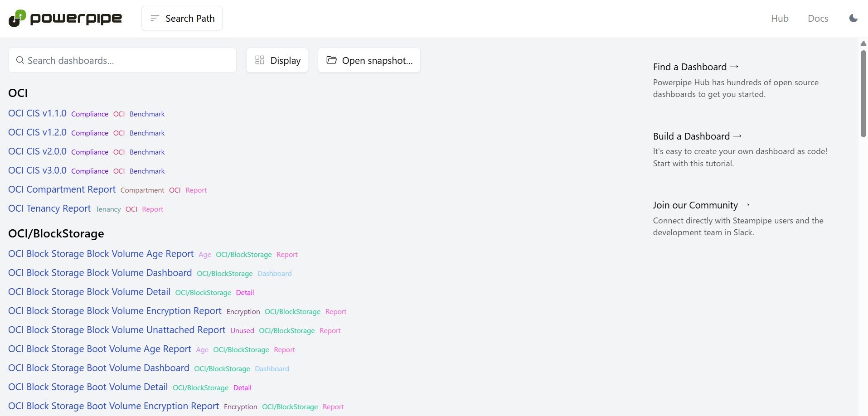Launch the OCI CIS v3.0.0 benchmark

37,170
